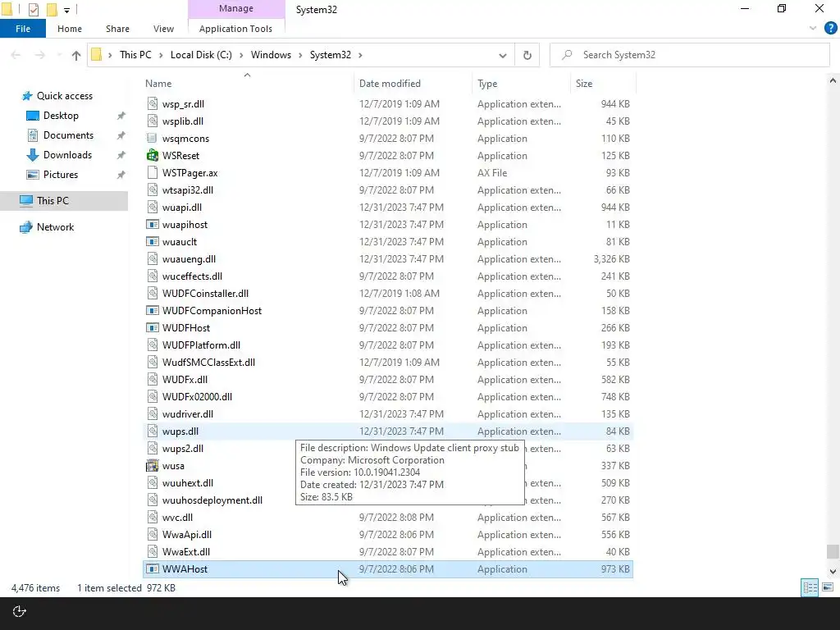Screen dimensions: 840x630
Task: Click the This PC monitor icon
Action: click(x=26, y=201)
